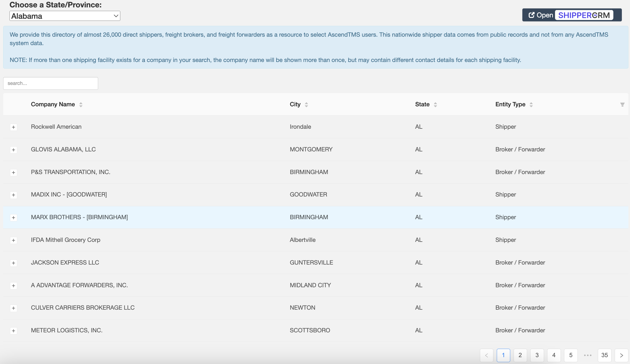Click CULVER CARRIERS BROKERAGE LLC name

coord(83,308)
